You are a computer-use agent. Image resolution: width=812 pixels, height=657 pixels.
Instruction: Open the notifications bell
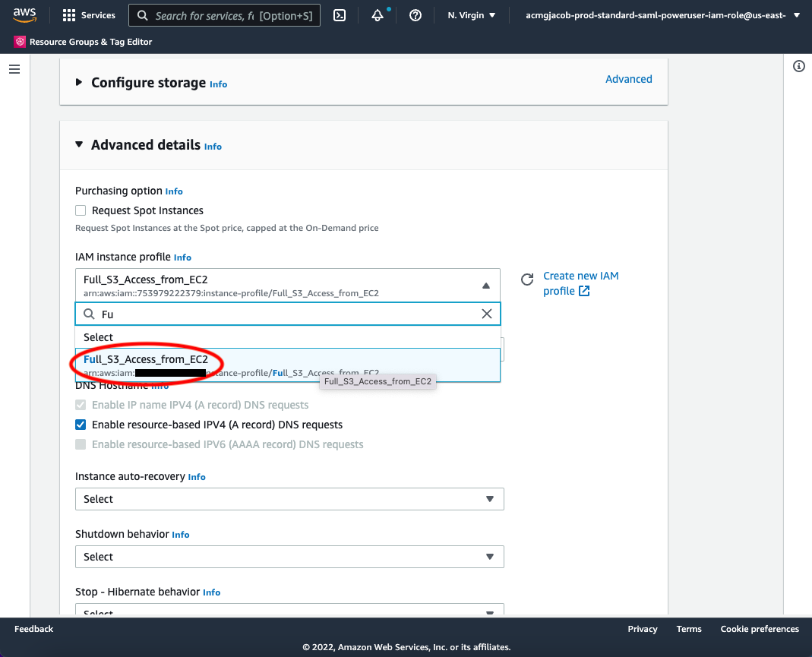378,15
